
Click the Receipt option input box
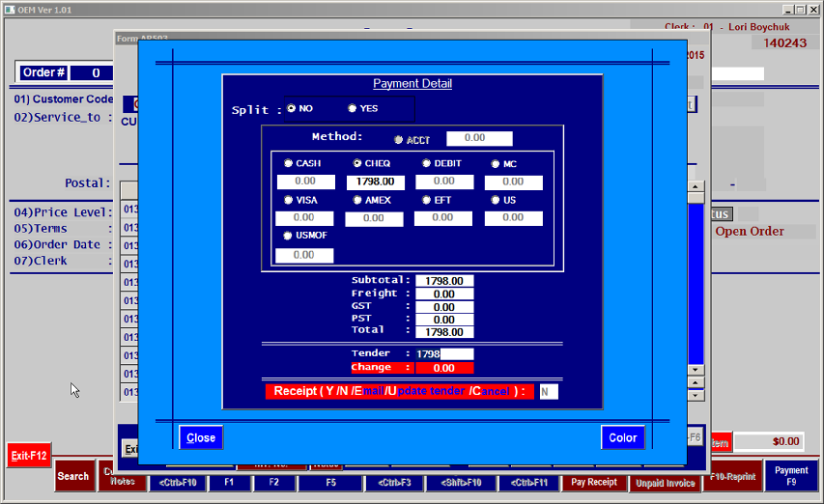(548, 391)
